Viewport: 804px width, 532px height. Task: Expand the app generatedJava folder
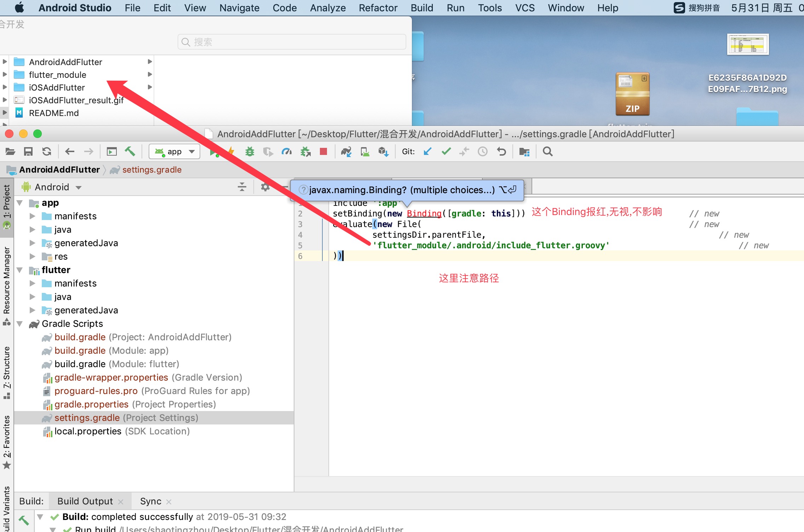[x=33, y=243]
